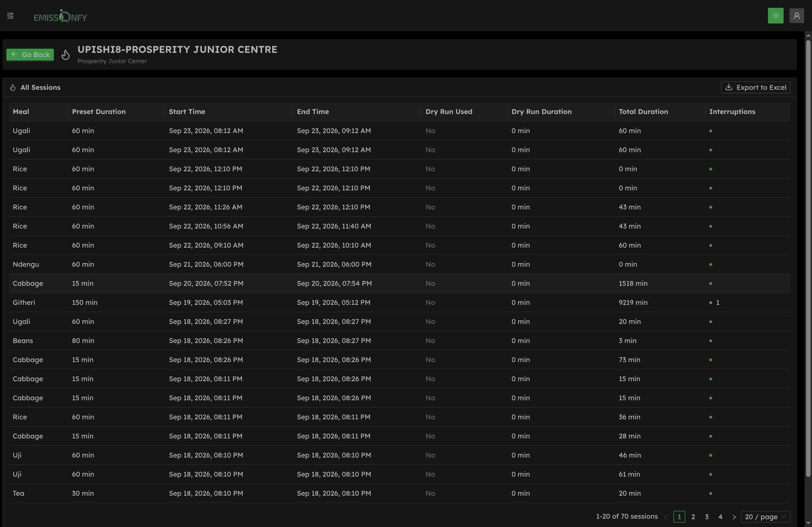The height and width of the screenshot is (527, 812).
Task: Click start time Sep 19, 2026, 05:03 PM
Action: tap(206, 303)
